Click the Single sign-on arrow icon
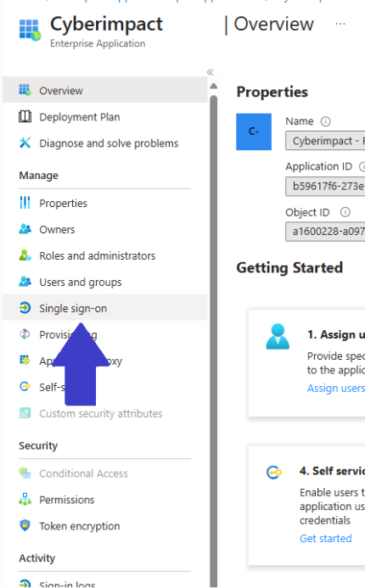The width and height of the screenshot is (365, 588). pyautogui.click(x=25, y=308)
